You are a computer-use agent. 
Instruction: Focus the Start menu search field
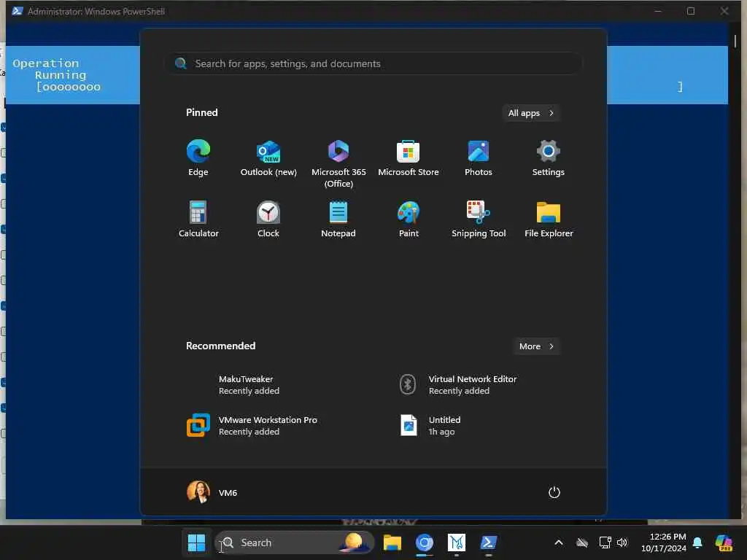[x=374, y=63]
